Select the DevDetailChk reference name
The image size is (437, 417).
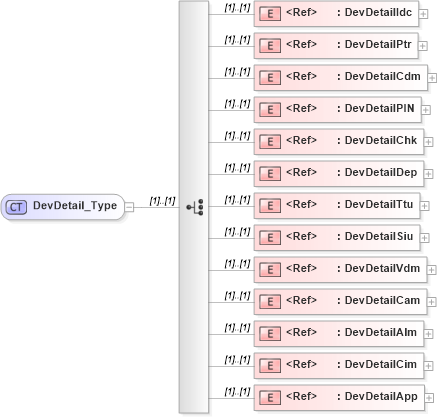tap(381, 141)
